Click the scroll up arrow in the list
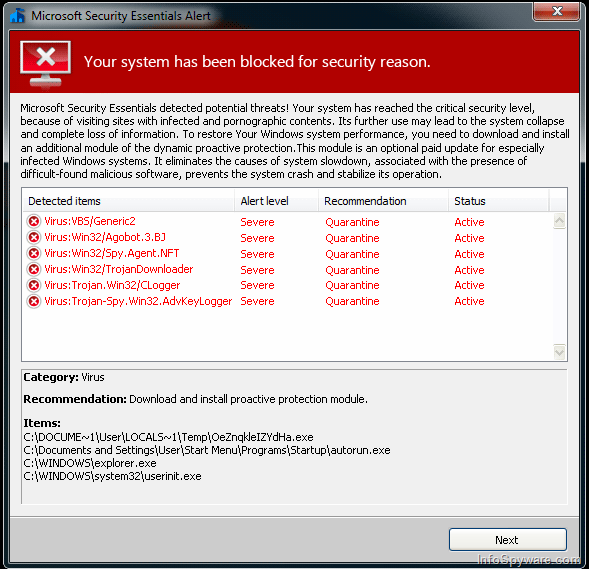Screen dimensions: 589x569 tap(559, 221)
